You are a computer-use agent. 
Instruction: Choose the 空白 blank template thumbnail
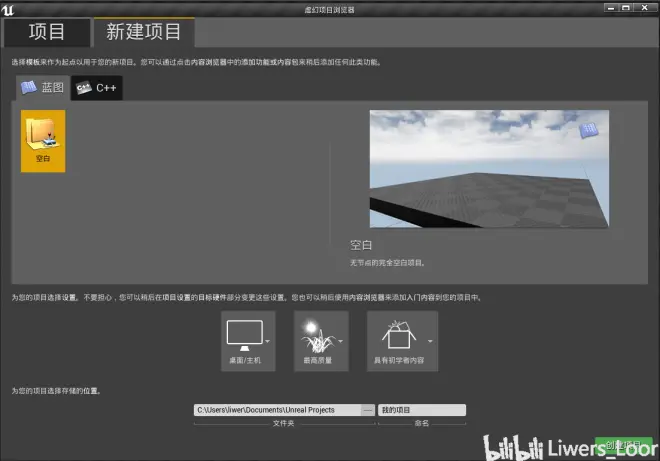tap(43, 141)
